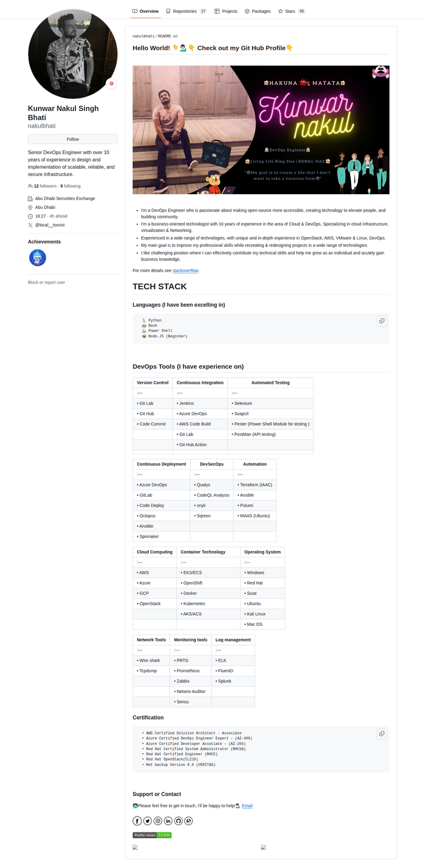Screen dimensions: 425x868
Task: Open the README.md file link
Action: pyautogui.click(x=168, y=36)
